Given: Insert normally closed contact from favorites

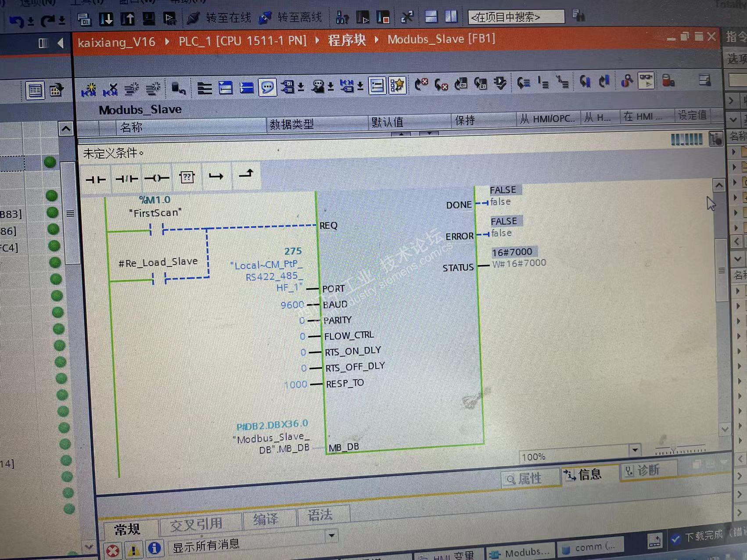Looking at the screenshot, I should point(126,178).
